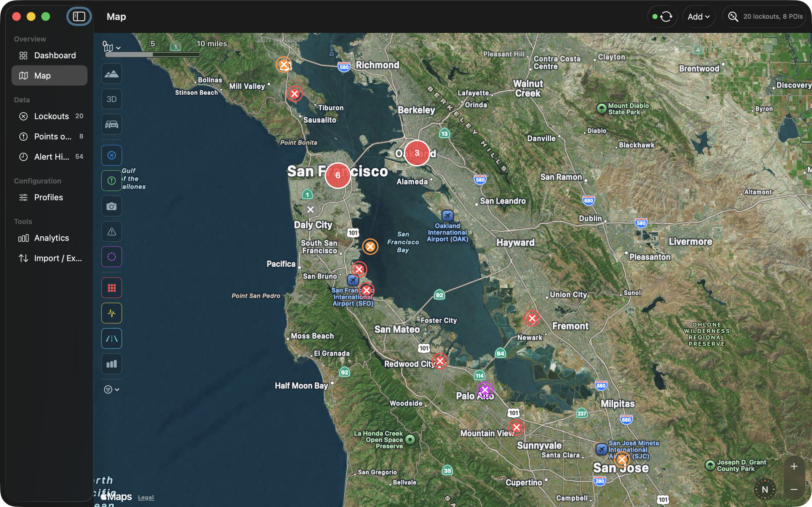This screenshot has width=812, height=507.
Task: Toggle the traffic layer icon
Action: pyautogui.click(x=112, y=125)
